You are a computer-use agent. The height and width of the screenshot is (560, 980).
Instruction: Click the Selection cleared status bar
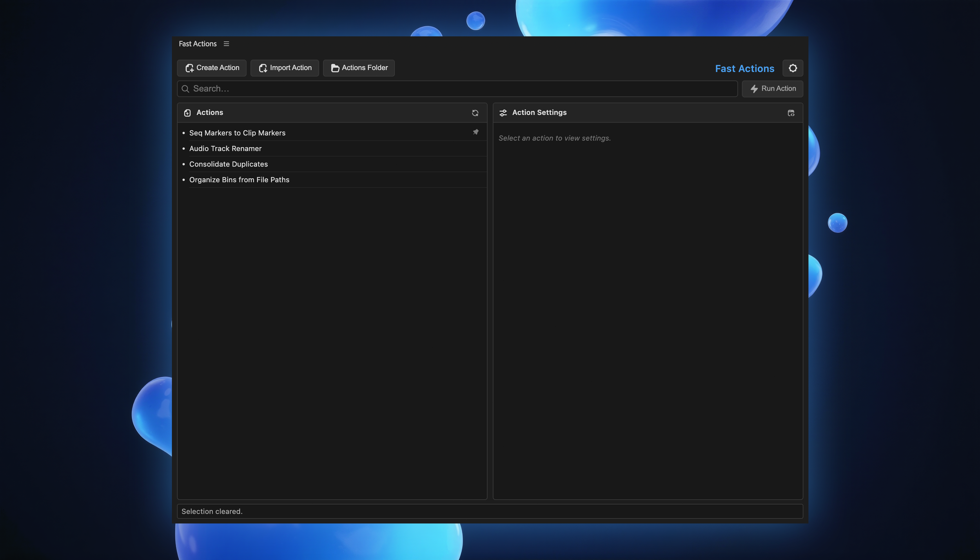[490, 511]
